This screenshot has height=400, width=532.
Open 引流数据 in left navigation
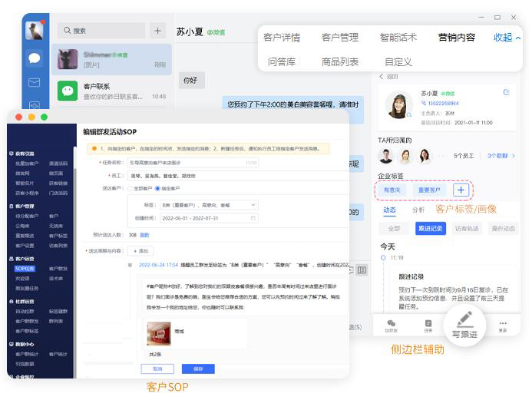coord(25,364)
